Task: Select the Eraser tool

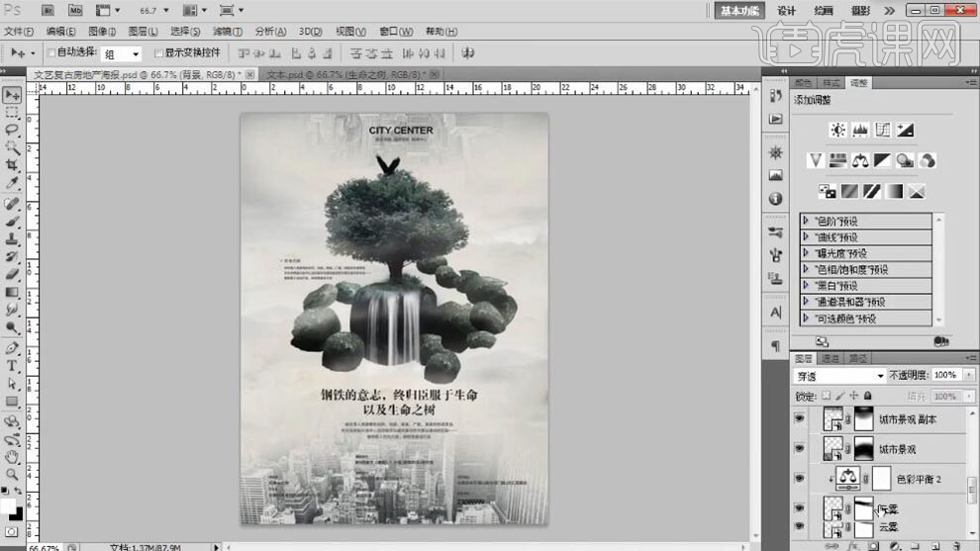Action: [x=12, y=274]
